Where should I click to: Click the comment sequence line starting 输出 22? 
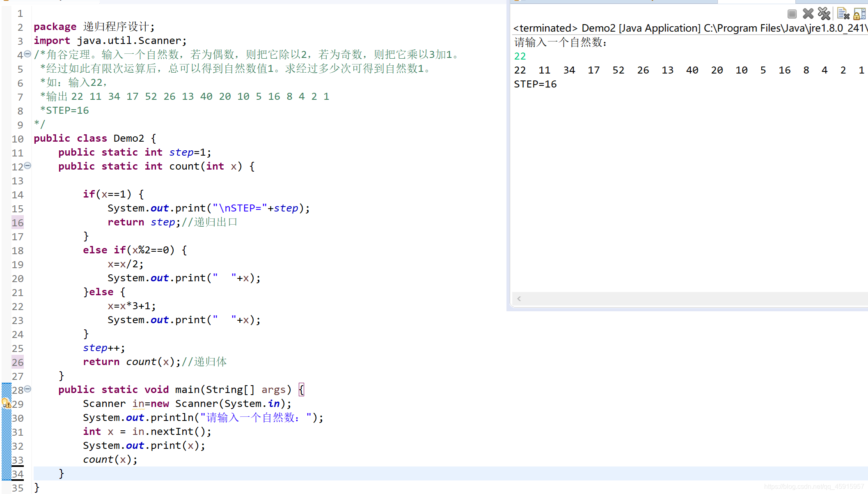(x=185, y=97)
